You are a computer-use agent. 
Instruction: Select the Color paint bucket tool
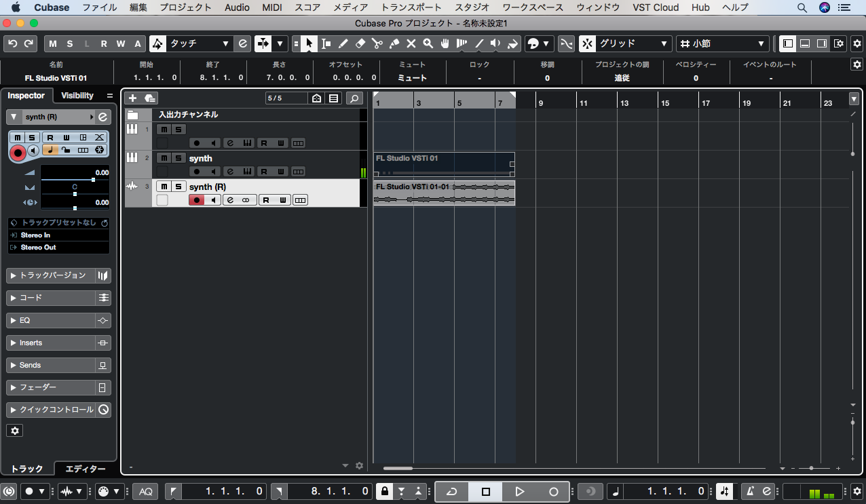coord(512,43)
